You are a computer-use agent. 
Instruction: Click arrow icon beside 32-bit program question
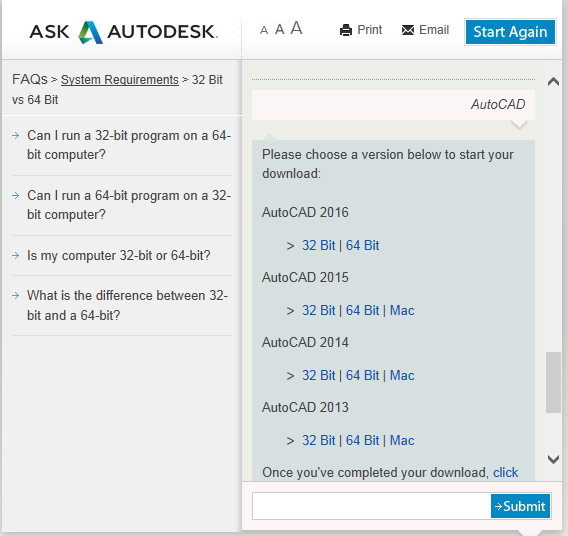point(16,136)
